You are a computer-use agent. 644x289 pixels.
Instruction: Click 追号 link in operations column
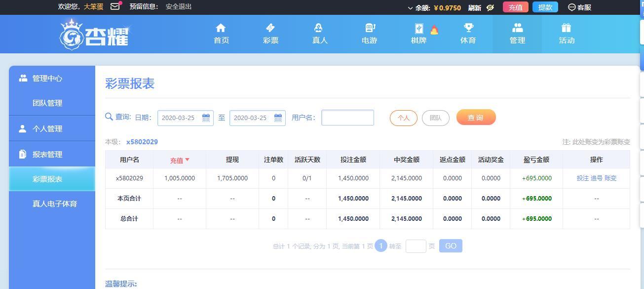[x=597, y=178]
